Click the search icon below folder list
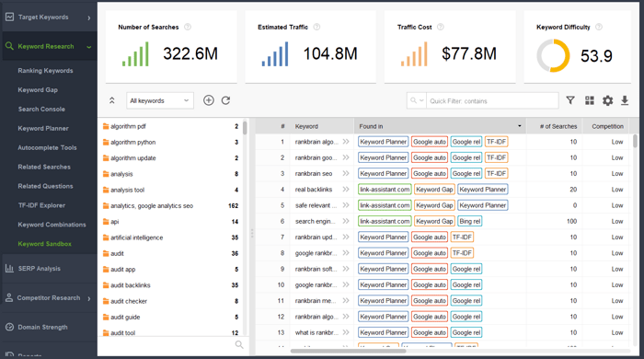 [x=239, y=344]
